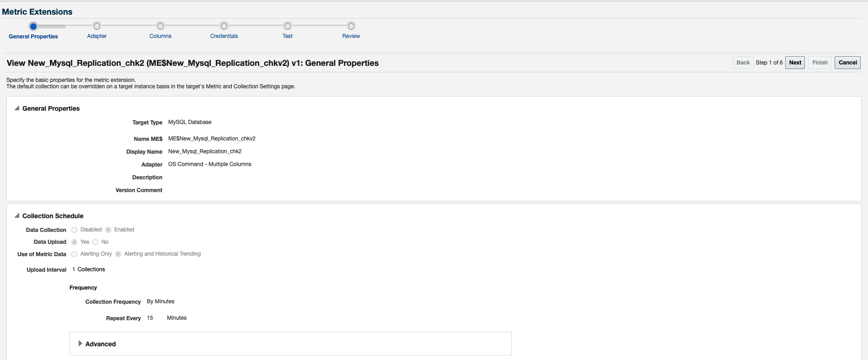Collapse the Collection Schedule section
868x360 pixels.
17,216
